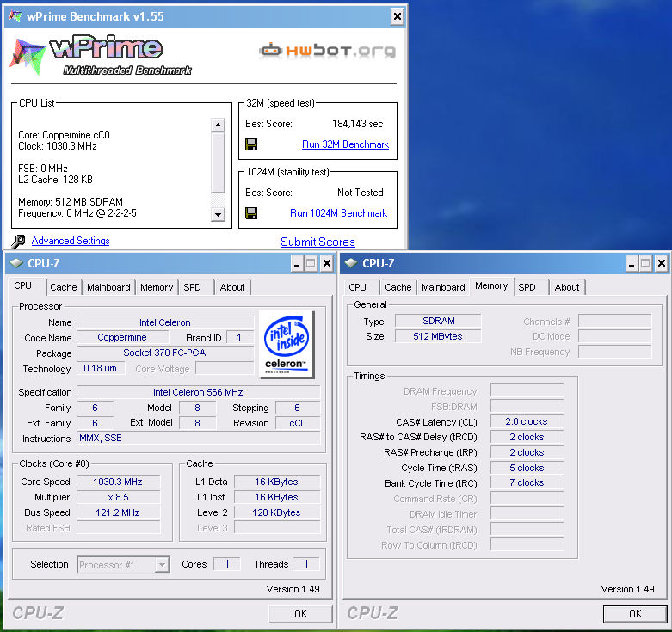Open Advanced Settings link

[71, 241]
